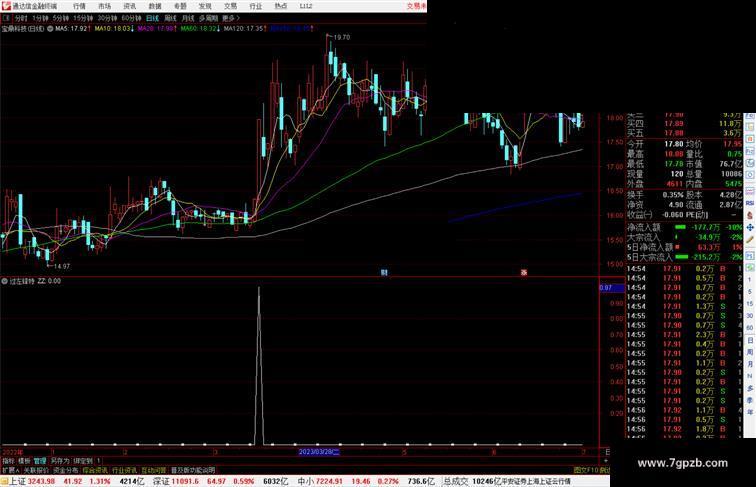Select N period option in sidebar
This screenshot has height=487, width=756.
click(750, 376)
